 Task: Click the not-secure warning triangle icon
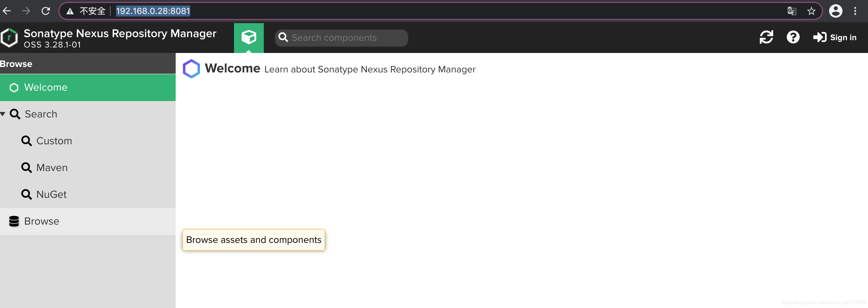click(70, 12)
